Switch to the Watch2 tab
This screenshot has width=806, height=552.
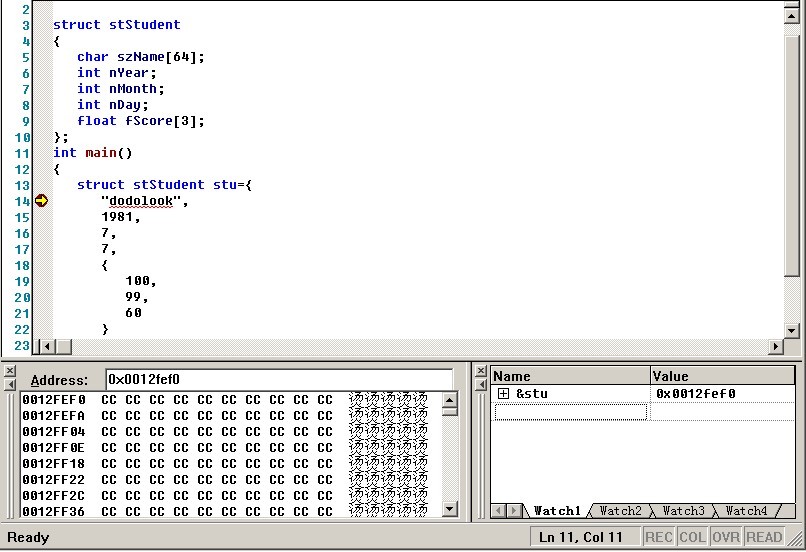coord(620,511)
